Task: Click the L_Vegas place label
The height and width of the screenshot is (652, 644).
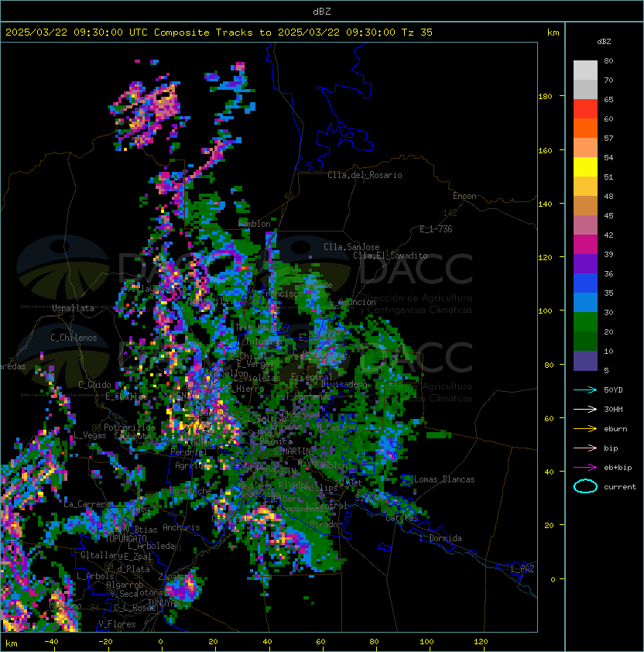Action: [x=90, y=435]
